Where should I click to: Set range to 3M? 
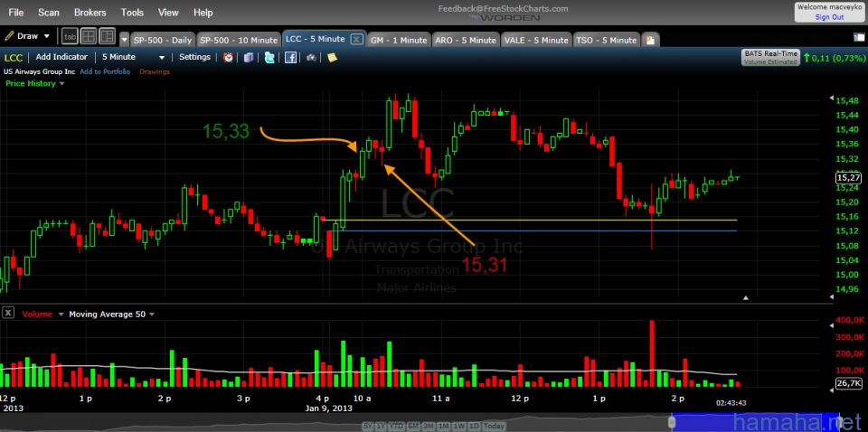pyautogui.click(x=429, y=426)
